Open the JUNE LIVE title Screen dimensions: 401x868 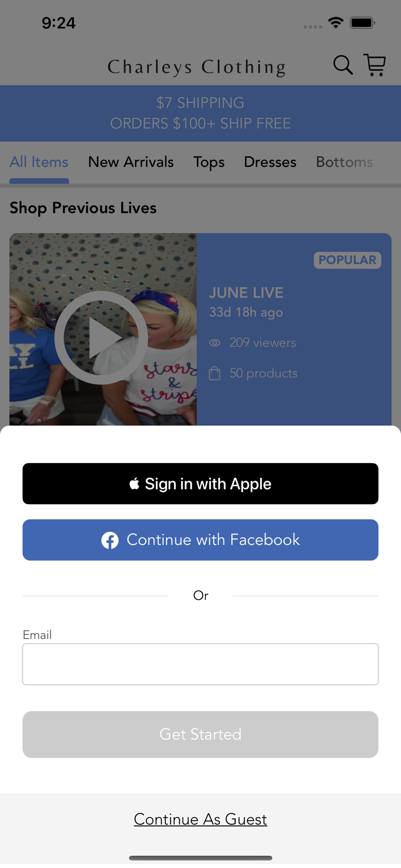[x=246, y=293]
